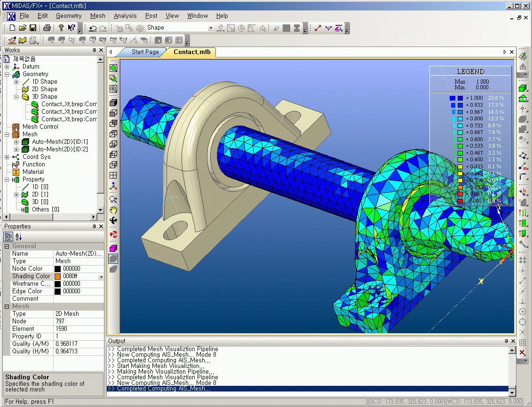
Task: Save the model with the floppy disk icon
Action: tap(33, 28)
